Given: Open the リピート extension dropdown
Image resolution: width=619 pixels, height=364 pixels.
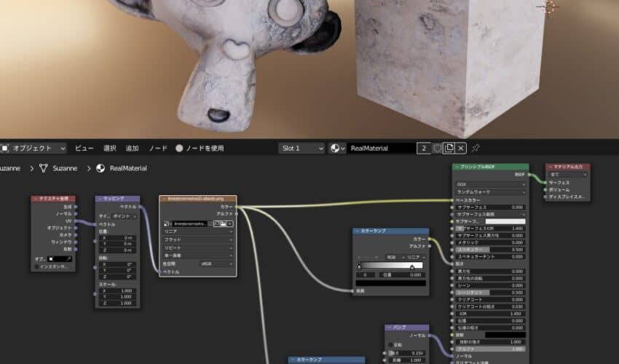Looking at the screenshot, I should pos(198,248).
